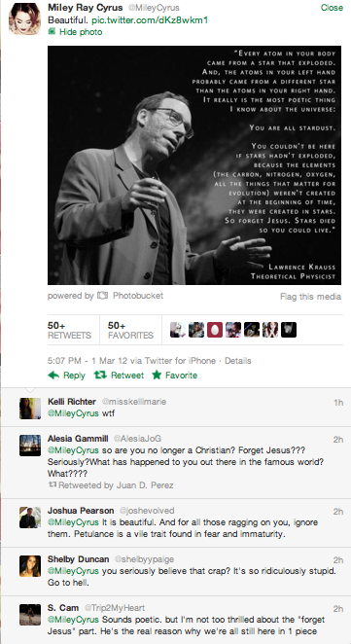This screenshot has height=644, width=351.
Task: Click the egg avatar among retweeters
Action: tap(215, 330)
